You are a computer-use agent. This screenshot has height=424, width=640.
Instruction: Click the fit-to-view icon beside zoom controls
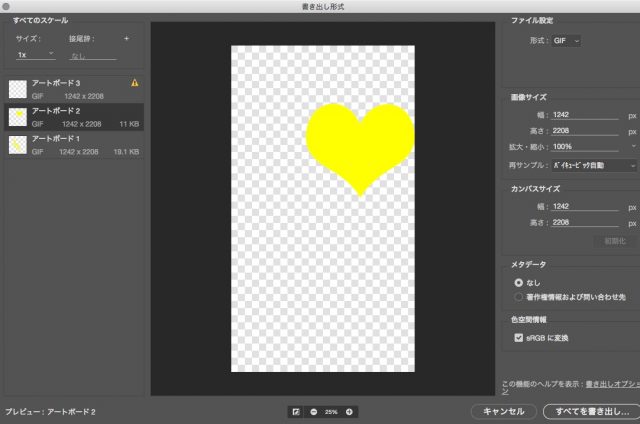296,411
